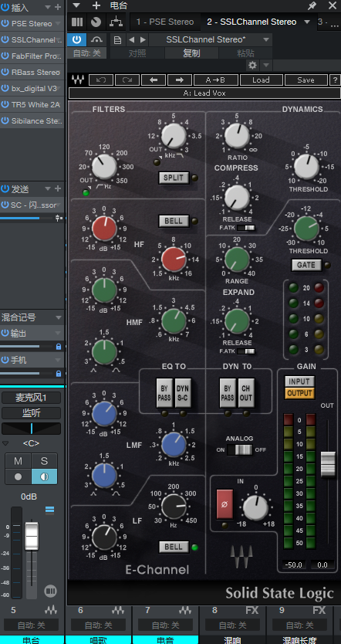Pin the plugin window

[x=312, y=5]
